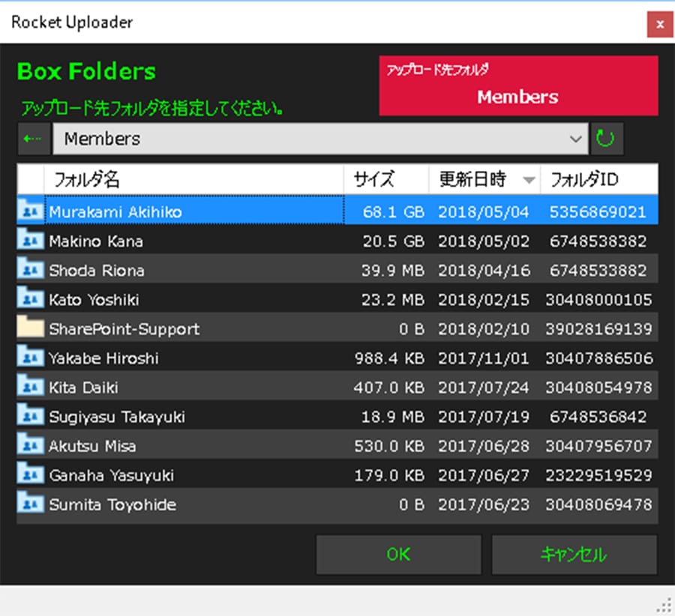Click folder icon beside Kato Yoshiki
The height and width of the screenshot is (616, 675).
click(31, 298)
